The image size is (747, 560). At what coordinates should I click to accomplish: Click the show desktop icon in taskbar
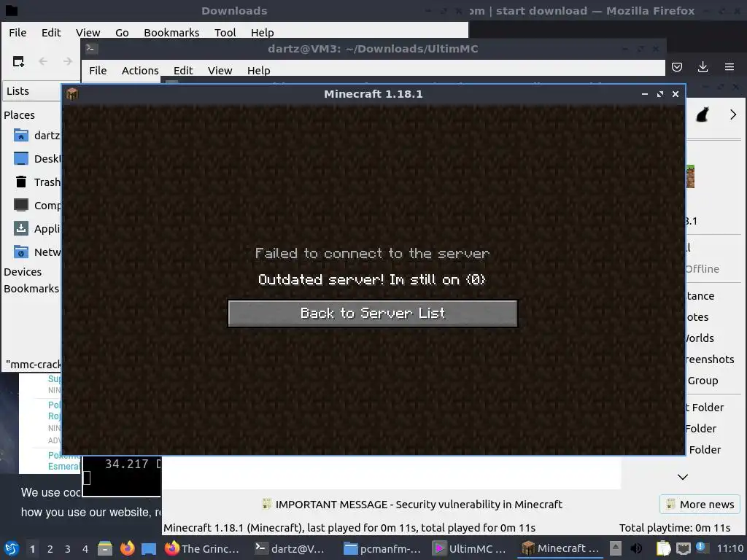click(149, 548)
